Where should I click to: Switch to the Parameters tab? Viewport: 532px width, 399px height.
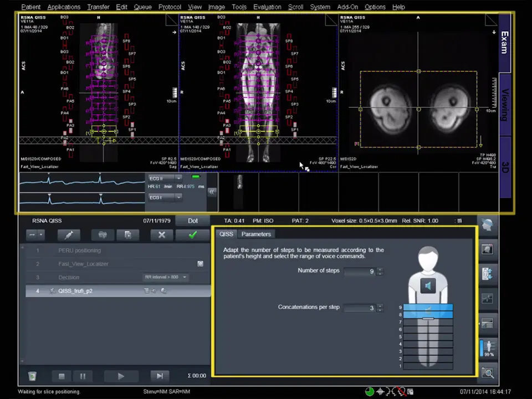tap(256, 234)
